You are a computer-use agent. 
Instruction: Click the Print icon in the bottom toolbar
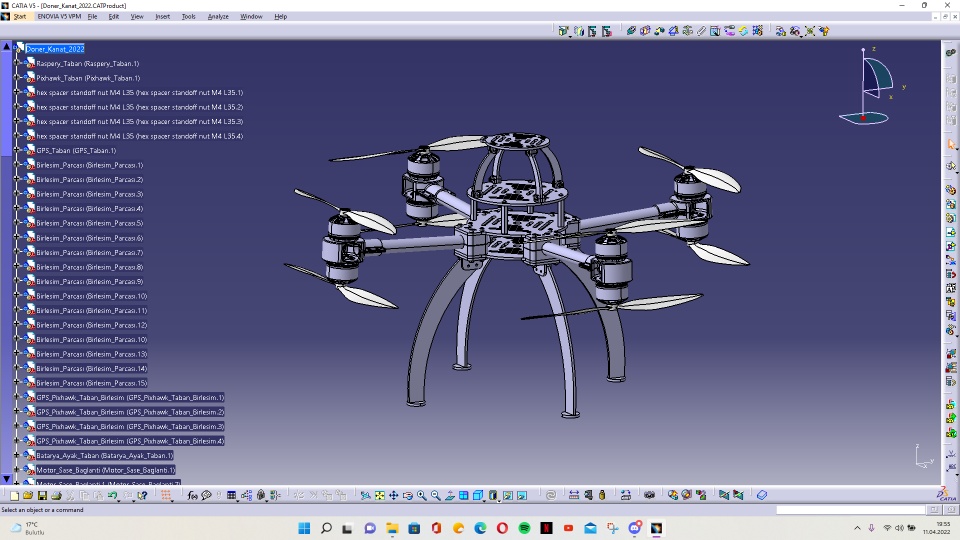pyautogui.click(x=56, y=495)
